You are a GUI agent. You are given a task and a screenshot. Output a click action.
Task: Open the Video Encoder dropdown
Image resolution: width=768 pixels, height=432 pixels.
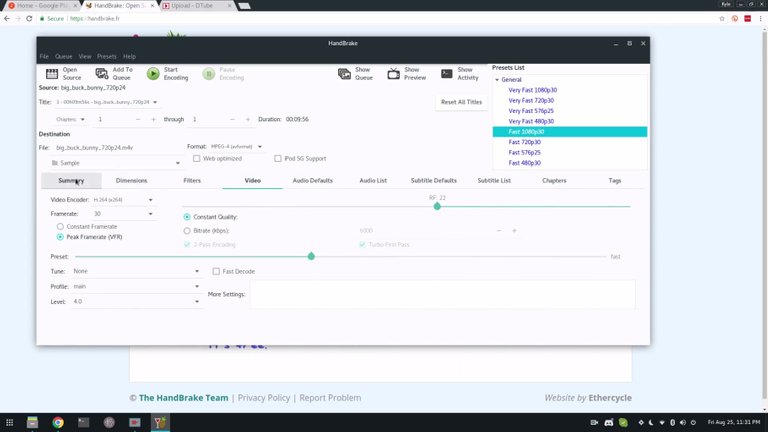(123, 199)
